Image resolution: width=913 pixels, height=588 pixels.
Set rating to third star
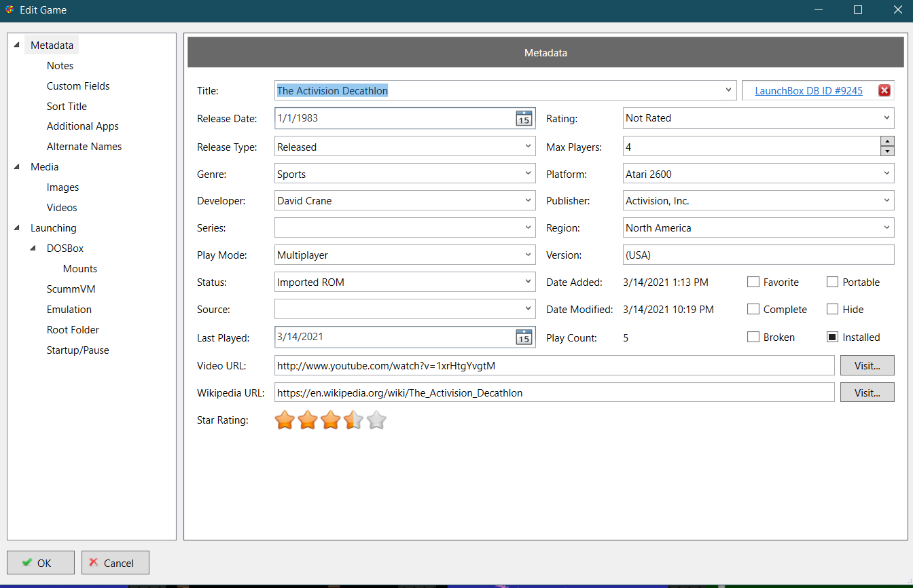[331, 421]
